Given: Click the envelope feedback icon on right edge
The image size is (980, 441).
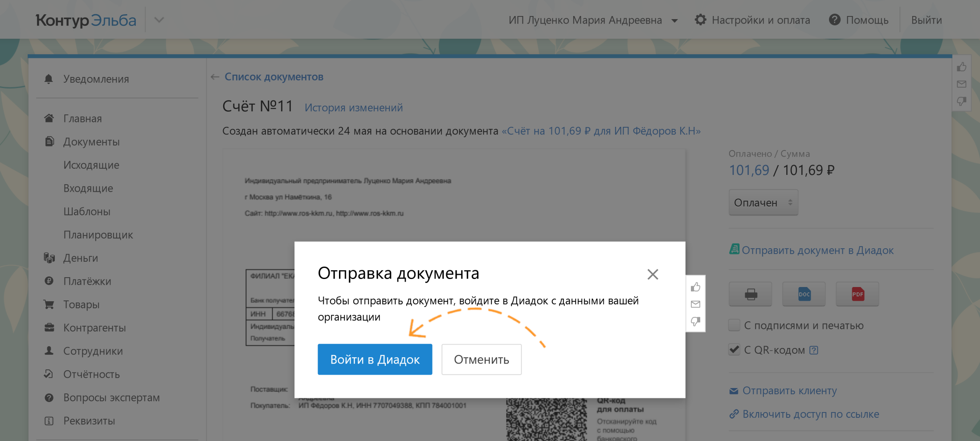Looking at the screenshot, I should point(961,84).
